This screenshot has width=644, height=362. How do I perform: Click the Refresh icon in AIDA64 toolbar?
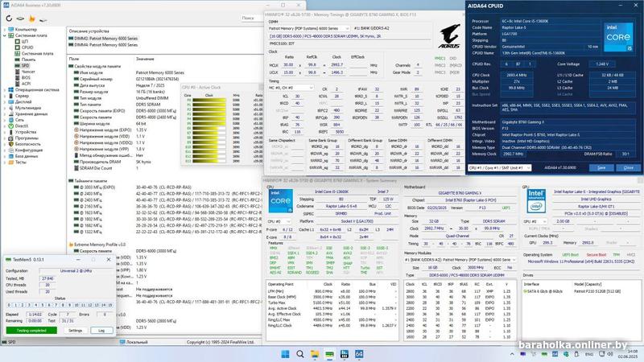pos(9,19)
